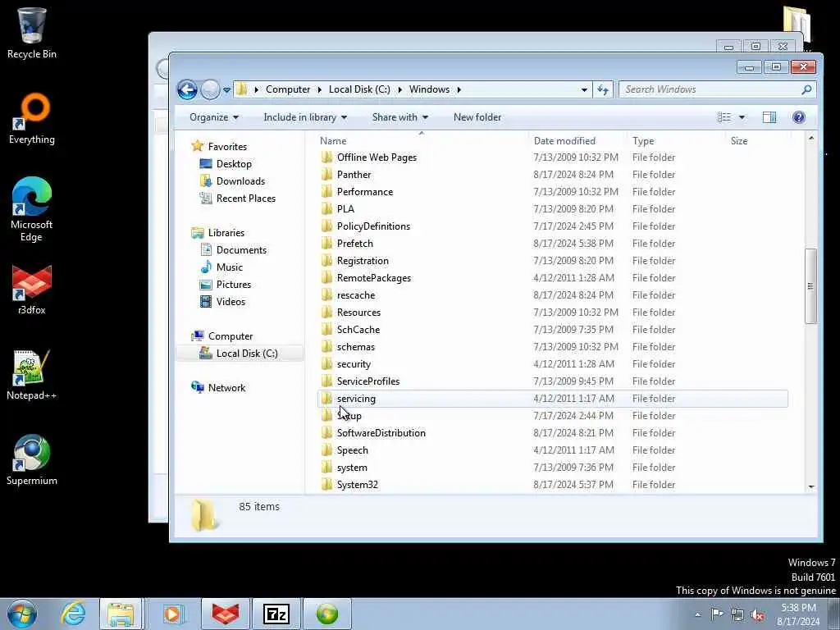Open 7-Zip from the taskbar
This screenshot has height=630, width=840.
tap(276, 614)
